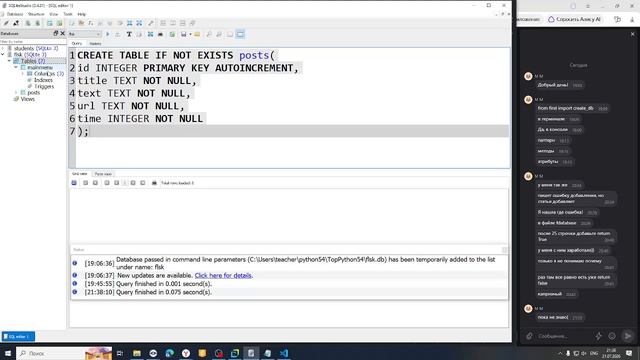Open the Tools menu

click(68, 14)
